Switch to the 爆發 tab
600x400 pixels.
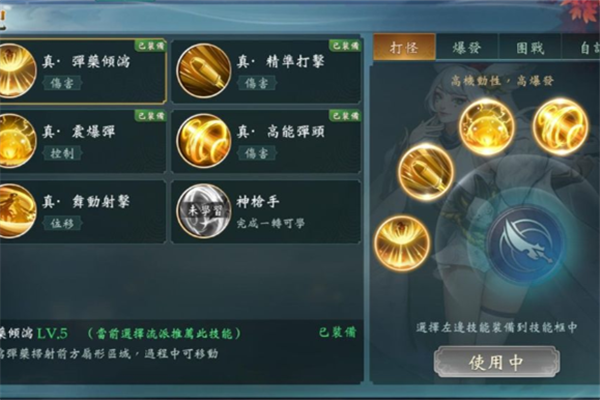467,48
